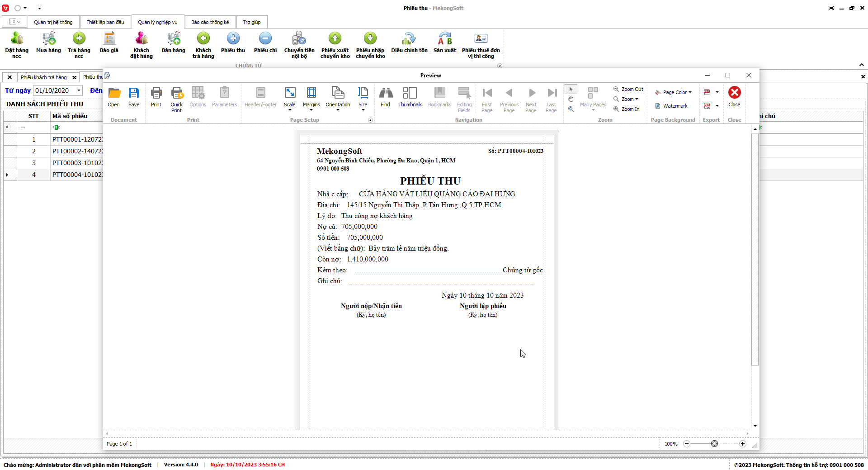Select the magnifier tool in Preview
The image size is (868, 470).
tap(571, 109)
